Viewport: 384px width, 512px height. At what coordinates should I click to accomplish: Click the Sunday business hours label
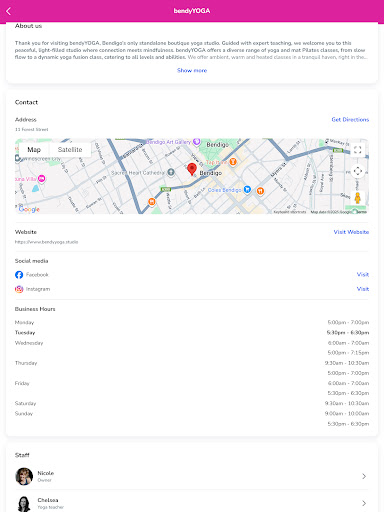24,413
